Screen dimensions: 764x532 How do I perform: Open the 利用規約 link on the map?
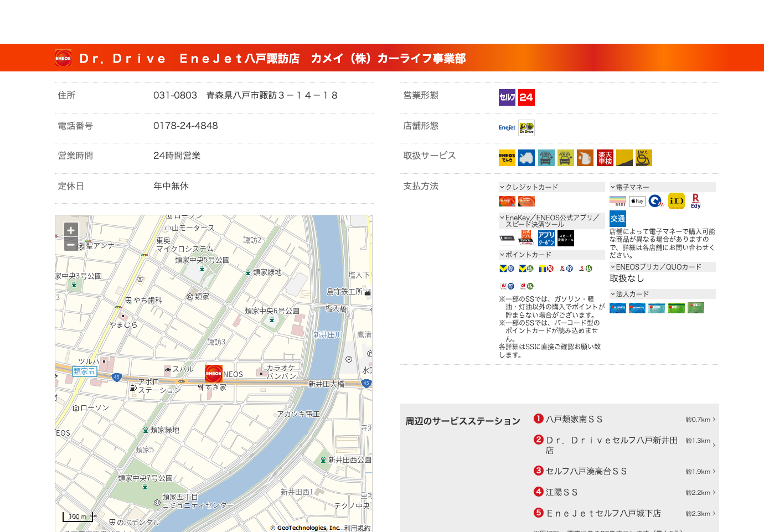pos(357,528)
